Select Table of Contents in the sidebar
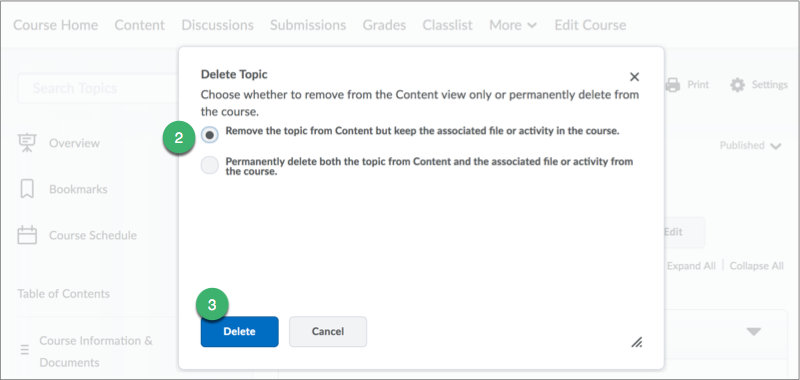800x380 pixels. click(64, 294)
